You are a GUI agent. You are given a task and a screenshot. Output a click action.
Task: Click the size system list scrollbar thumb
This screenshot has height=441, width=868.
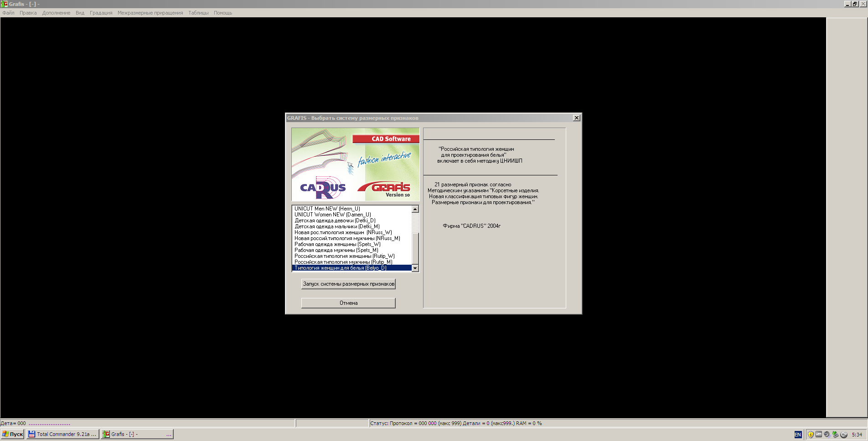tap(415, 249)
